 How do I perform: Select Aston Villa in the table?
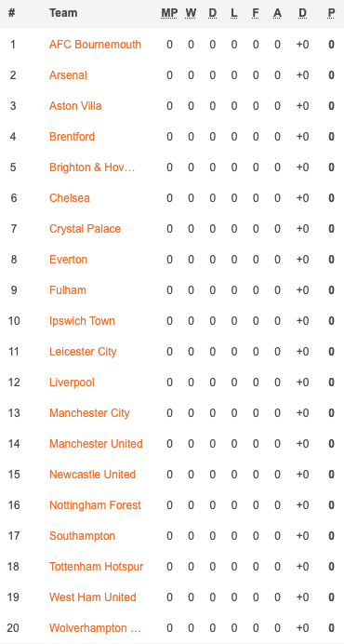[75, 106]
